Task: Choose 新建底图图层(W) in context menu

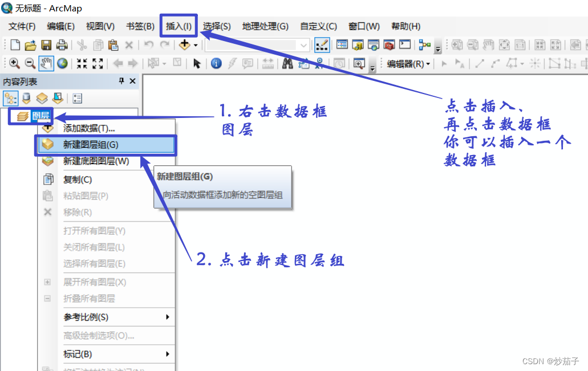Action: click(x=107, y=161)
